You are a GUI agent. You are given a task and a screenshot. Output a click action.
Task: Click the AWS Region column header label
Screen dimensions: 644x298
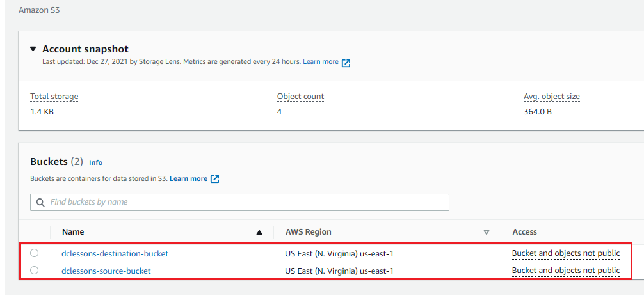pyautogui.click(x=309, y=232)
